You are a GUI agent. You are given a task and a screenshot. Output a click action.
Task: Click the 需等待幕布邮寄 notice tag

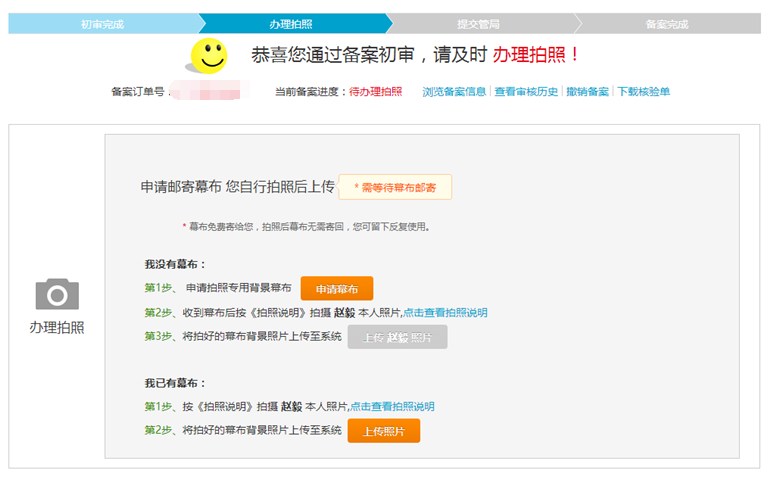click(395, 187)
